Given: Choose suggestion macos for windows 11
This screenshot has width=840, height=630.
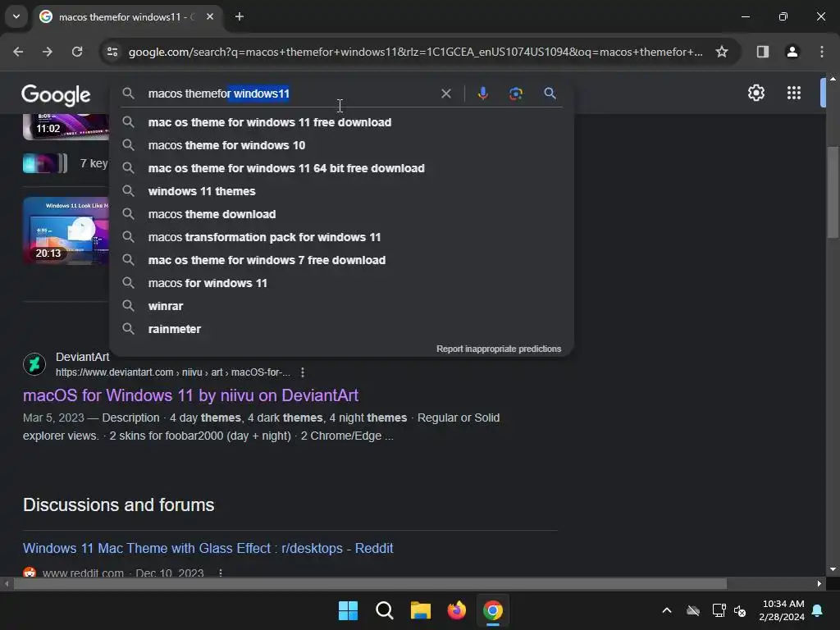Looking at the screenshot, I should 341,283.
